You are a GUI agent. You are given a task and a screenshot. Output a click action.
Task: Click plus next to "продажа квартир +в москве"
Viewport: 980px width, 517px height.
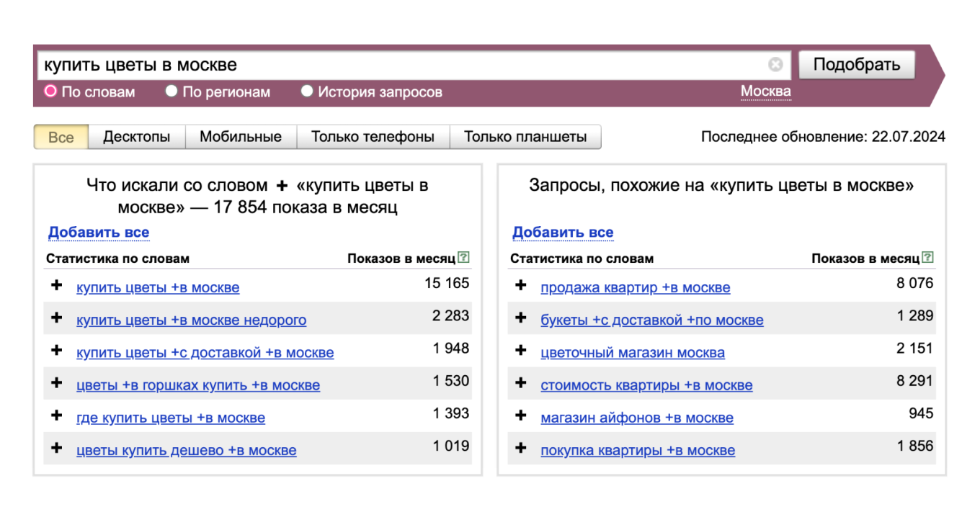(521, 287)
